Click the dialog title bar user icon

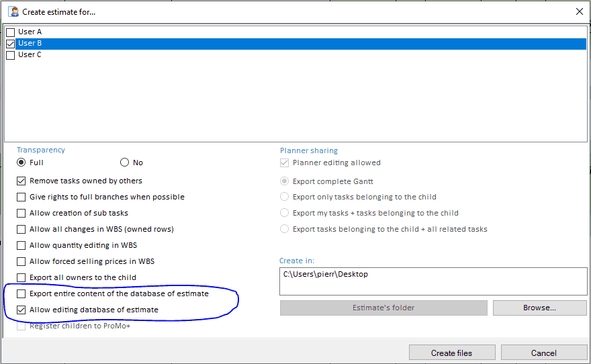pyautogui.click(x=13, y=11)
